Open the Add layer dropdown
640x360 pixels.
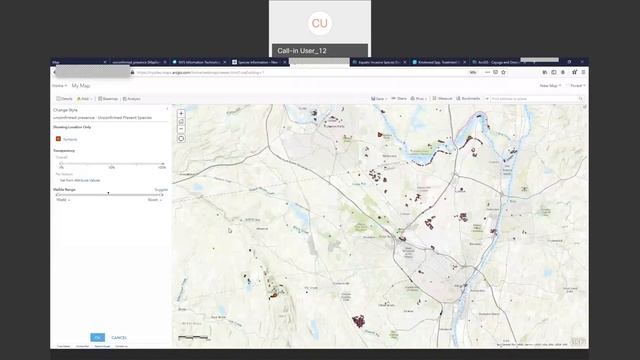tap(84, 99)
